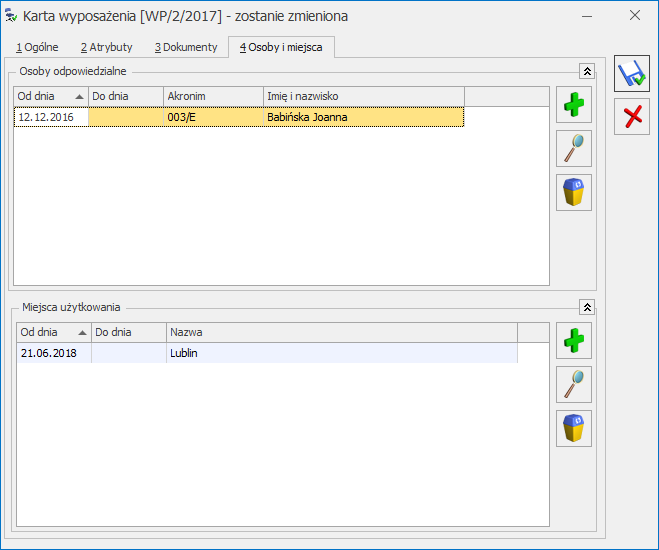Delete the responsible person with the trash bin
The width and height of the screenshot is (659, 550).
click(573, 192)
